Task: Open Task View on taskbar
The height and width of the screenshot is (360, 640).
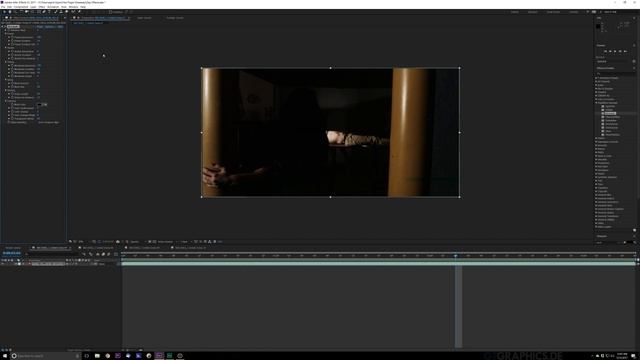Action: click(x=87, y=356)
